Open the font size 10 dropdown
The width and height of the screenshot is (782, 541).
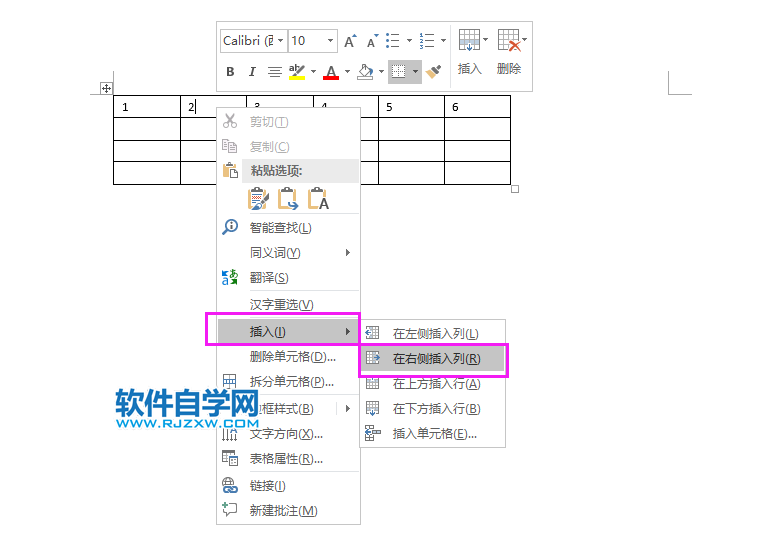[x=330, y=41]
